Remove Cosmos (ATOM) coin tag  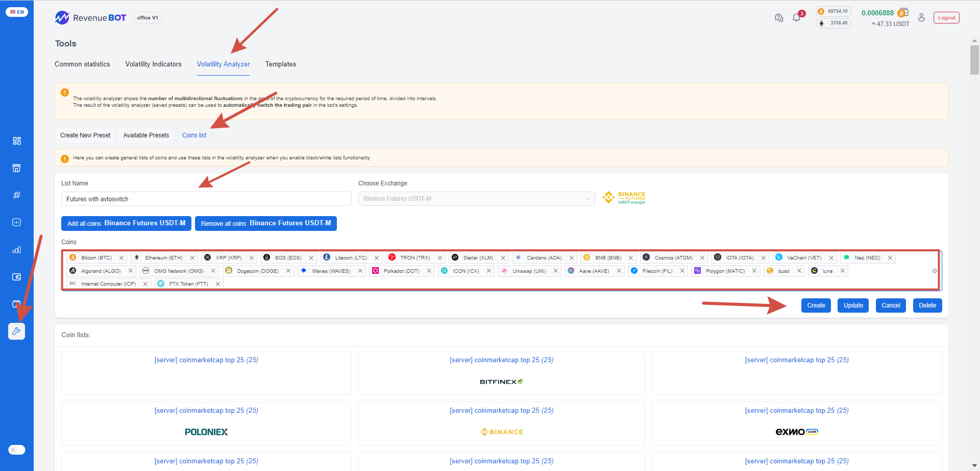(702, 258)
